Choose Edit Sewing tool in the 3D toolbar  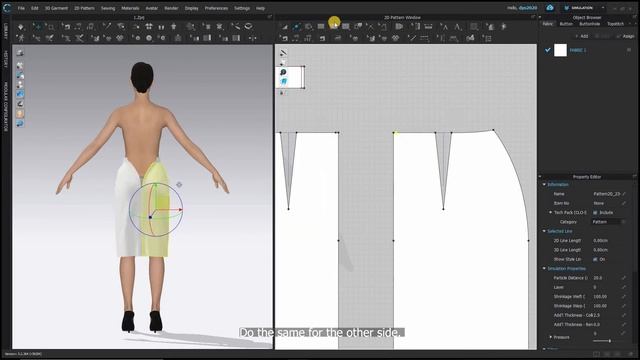coord(66,27)
